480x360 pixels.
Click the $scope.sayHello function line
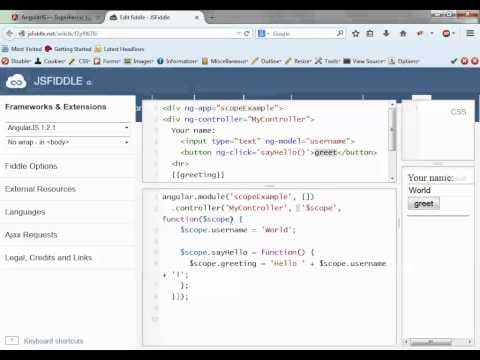click(247, 252)
